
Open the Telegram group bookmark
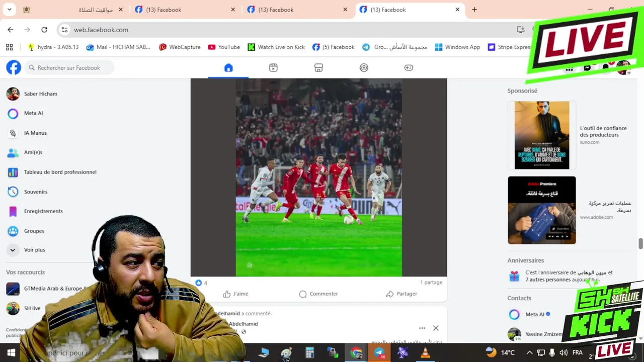(x=395, y=47)
